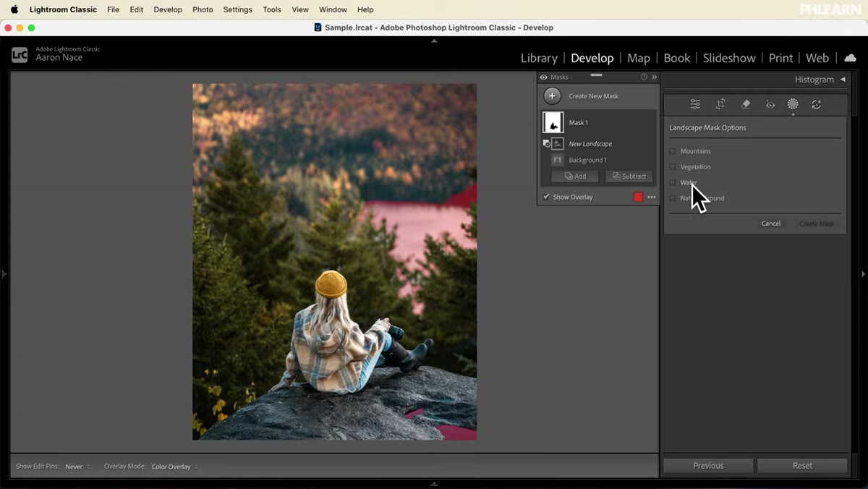Click the right panel vertical scrollbar

(x=854, y=94)
